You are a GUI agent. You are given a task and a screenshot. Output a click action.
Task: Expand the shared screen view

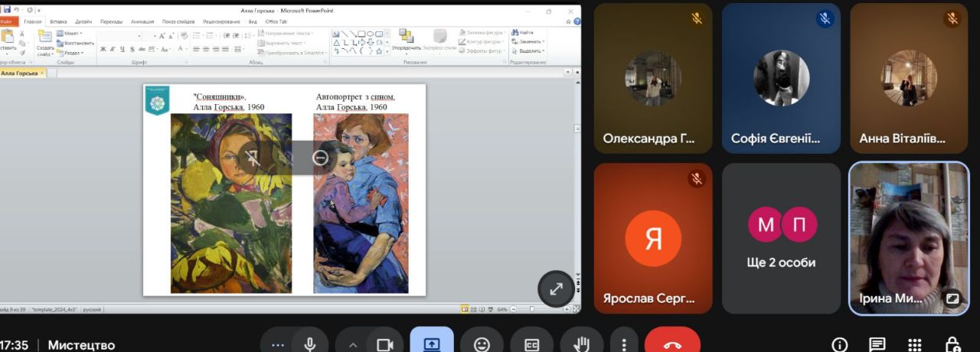tap(556, 288)
